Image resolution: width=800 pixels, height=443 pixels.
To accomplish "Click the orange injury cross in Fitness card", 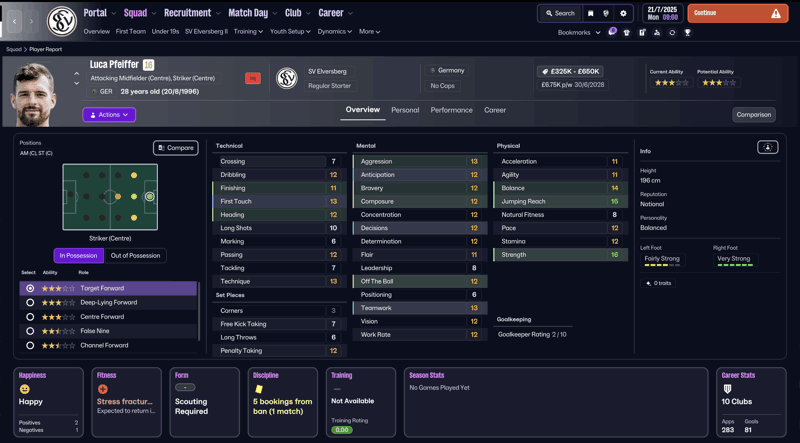I will click(x=103, y=389).
